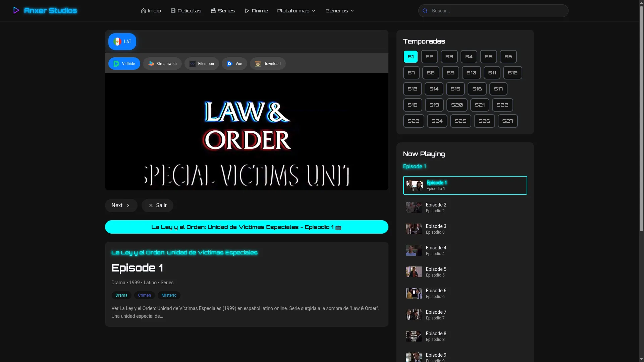Select season S20
This screenshot has height=362, width=644.
[457, 105]
